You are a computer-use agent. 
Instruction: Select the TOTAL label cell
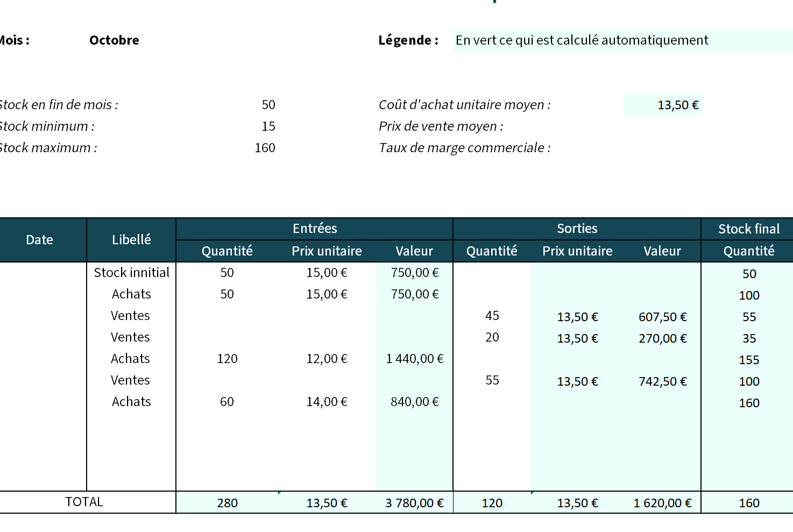(84, 501)
